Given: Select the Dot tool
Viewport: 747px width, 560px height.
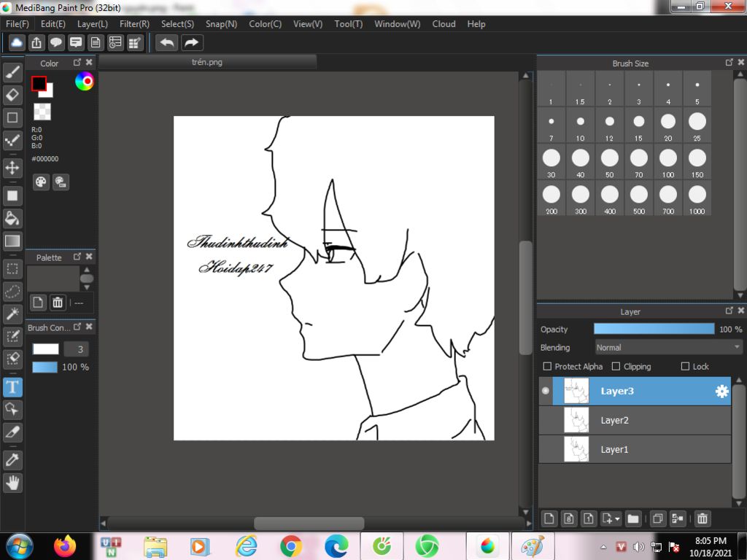Looking at the screenshot, I should point(12,140).
